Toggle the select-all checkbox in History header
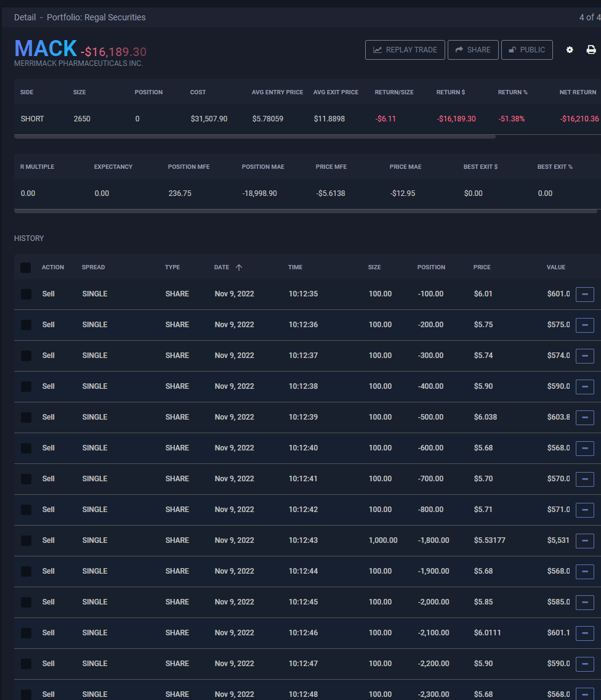 coord(26,267)
